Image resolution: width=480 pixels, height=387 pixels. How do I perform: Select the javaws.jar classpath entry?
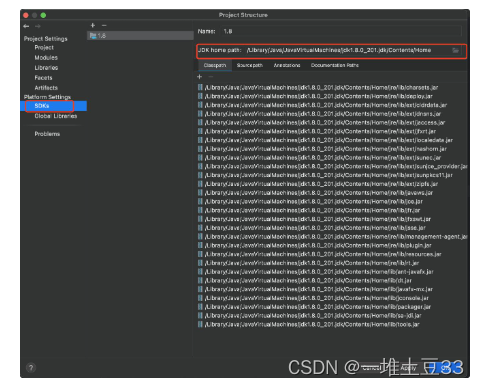[315, 193]
